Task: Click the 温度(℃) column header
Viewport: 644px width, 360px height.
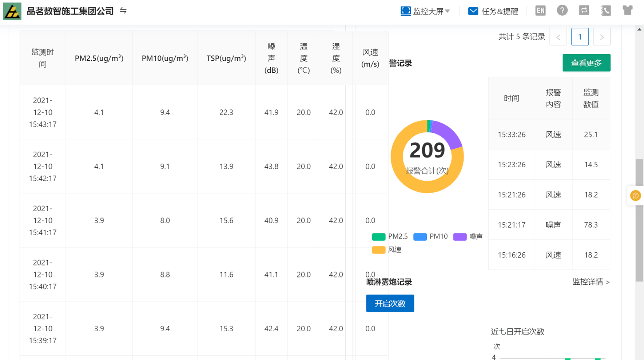Action: point(304,58)
